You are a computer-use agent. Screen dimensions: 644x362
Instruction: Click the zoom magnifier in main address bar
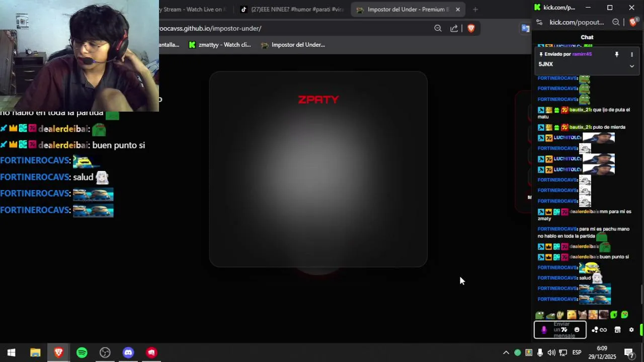pyautogui.click(x=438, y=28)
